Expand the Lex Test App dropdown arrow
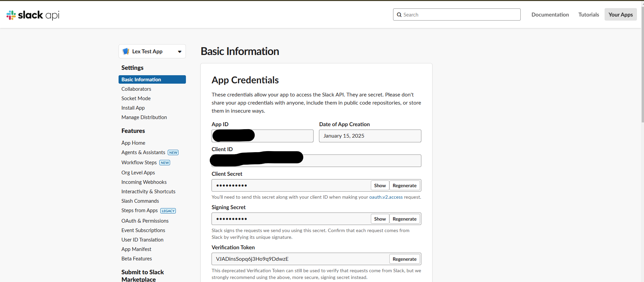 click(180, 52)
